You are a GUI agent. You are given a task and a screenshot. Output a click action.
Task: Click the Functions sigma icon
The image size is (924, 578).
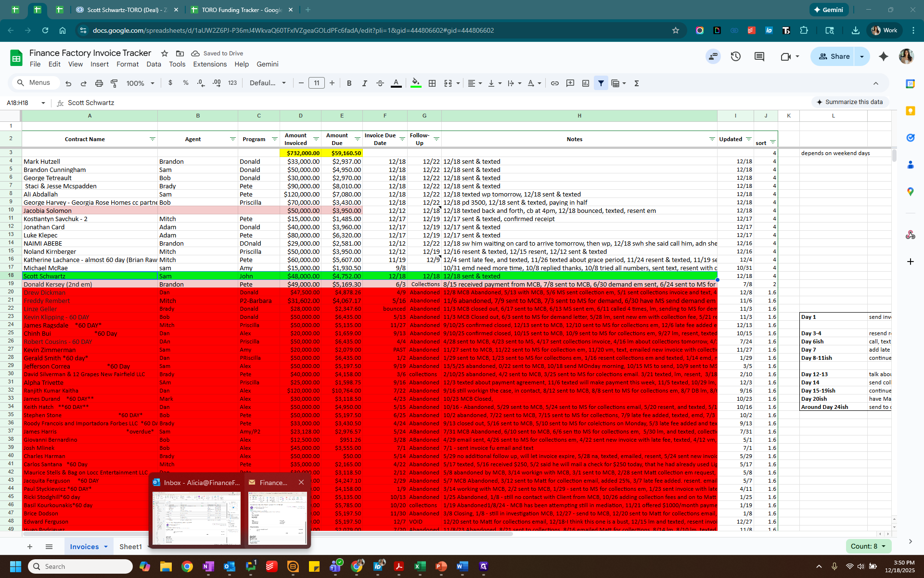pyautogui.click(x=637, y=83)
